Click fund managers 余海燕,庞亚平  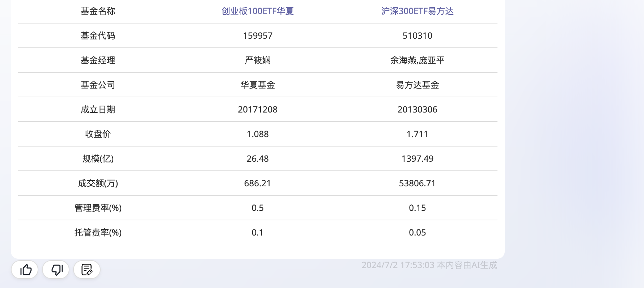(417, 60)
